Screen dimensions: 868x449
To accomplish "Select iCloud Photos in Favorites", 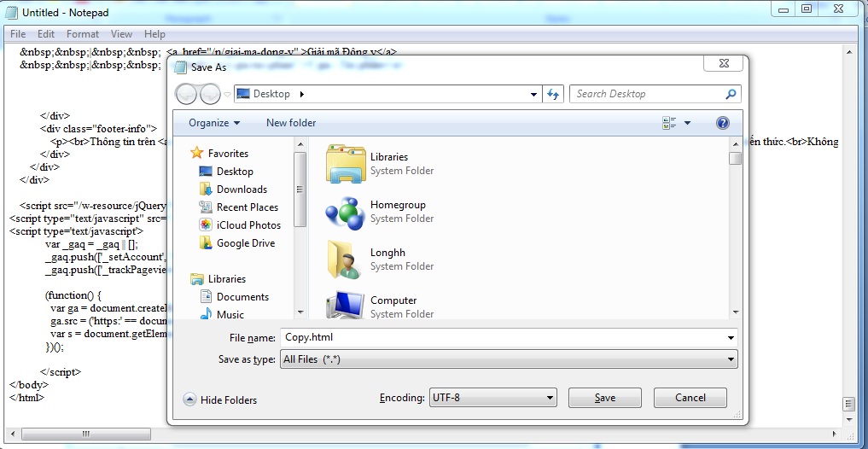I will 248,225.
